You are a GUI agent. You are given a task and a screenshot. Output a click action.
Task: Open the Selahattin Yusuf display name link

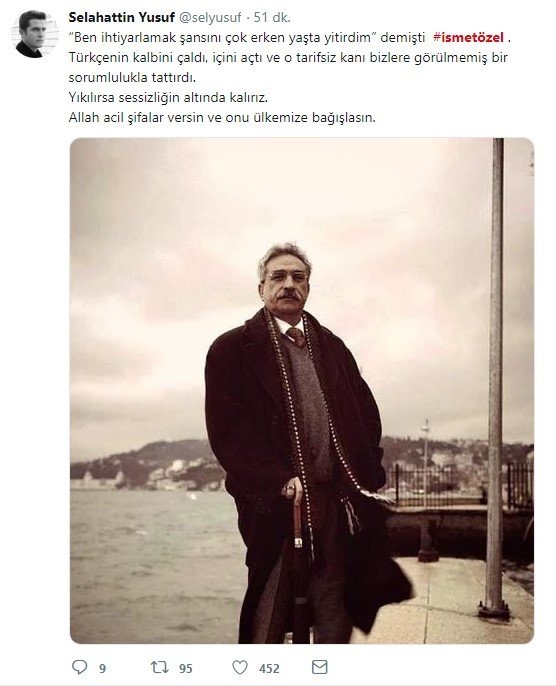coord(122,18)
